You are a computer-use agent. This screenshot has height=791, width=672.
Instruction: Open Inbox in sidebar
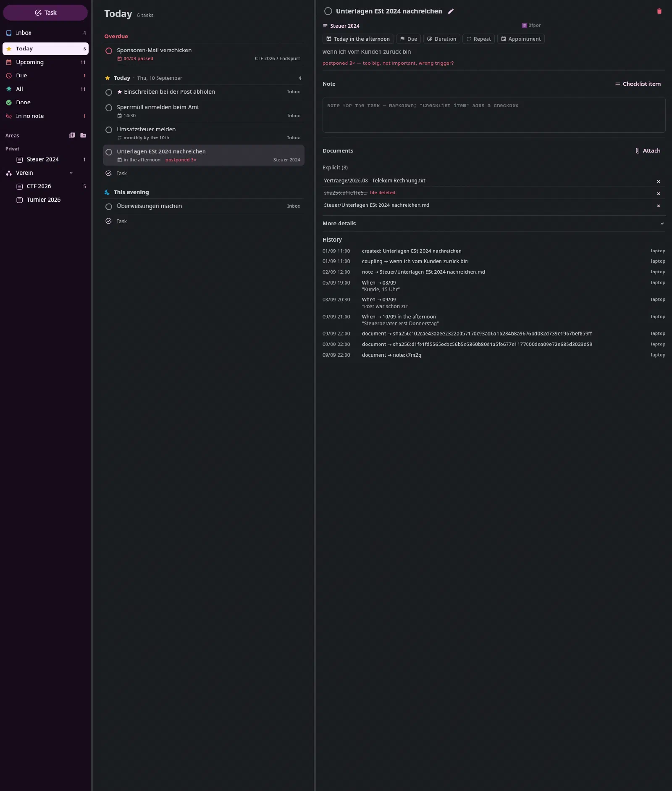pos(45,33)
